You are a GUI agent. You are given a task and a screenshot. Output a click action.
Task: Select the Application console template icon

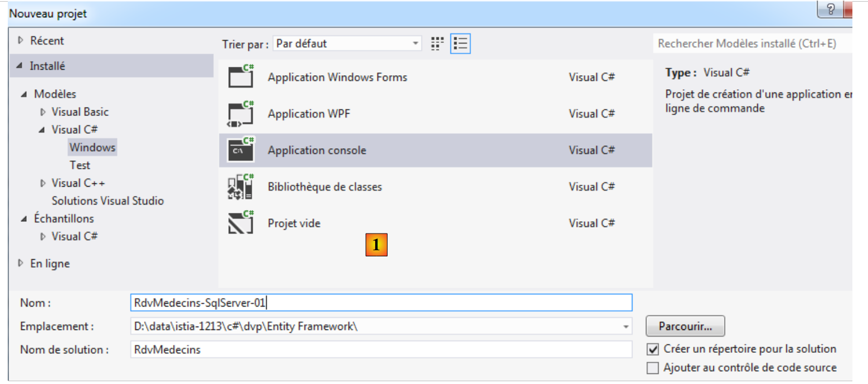click(x=241, y=150)
